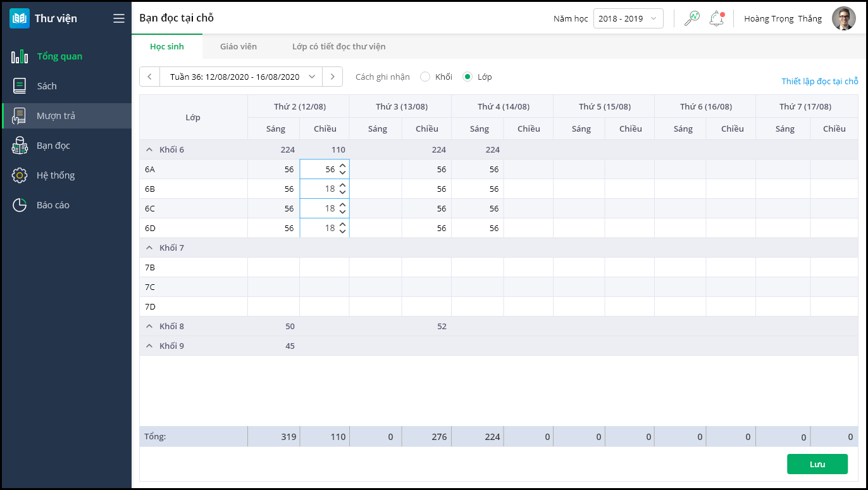This screenshot has width=868, height=490.
Task: Select the Khối radio button
Action: (425, 77)
